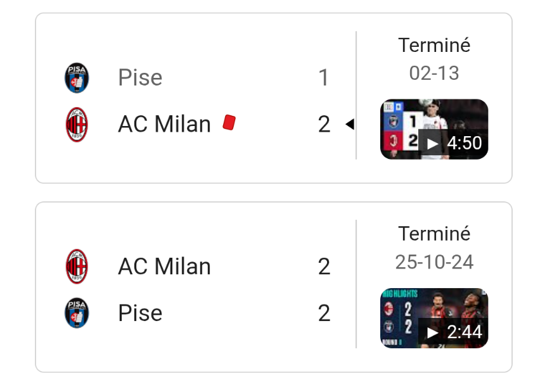
Task: Click AC Milan's score in the 25-10-24 match
Action: (x=324, y=267)
